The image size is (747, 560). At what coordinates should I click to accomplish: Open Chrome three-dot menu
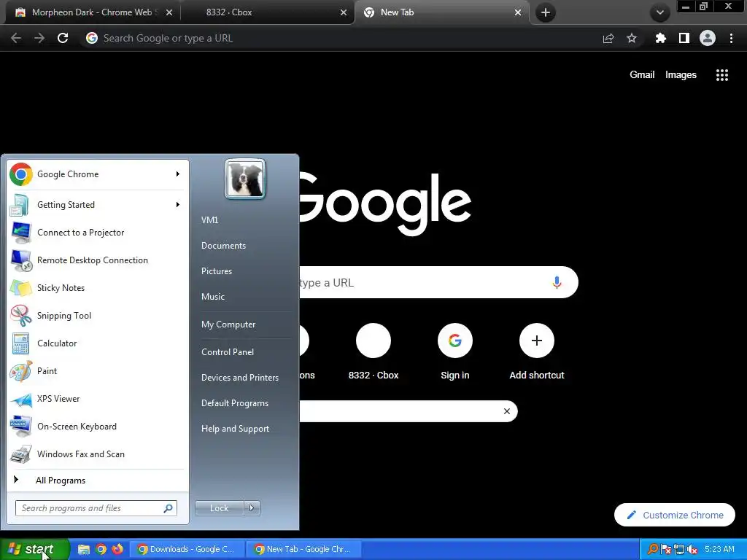click(x=731, y=38)
